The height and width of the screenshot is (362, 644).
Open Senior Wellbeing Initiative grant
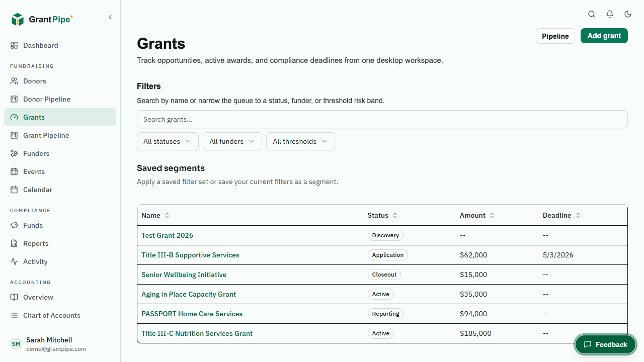184,275
